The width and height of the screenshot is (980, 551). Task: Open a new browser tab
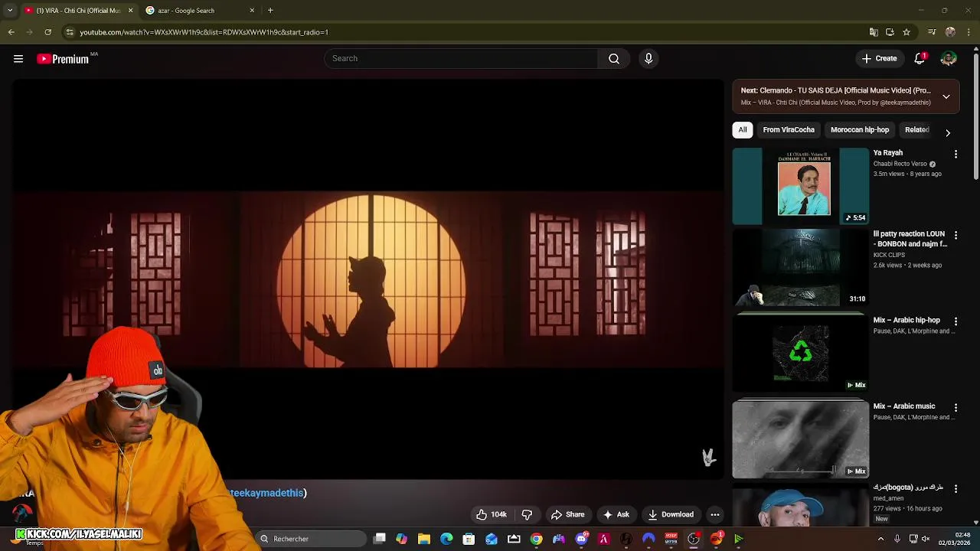pyautogui.click(x=270, y=11)
